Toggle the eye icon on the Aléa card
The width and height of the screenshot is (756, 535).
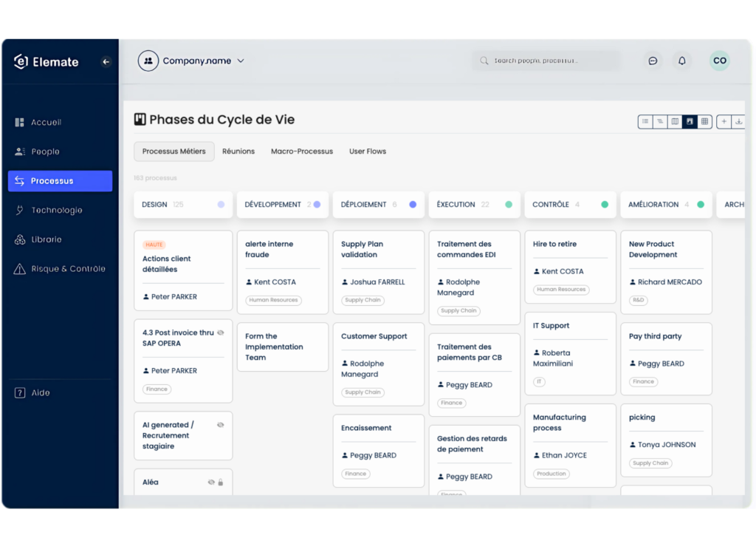coord(211,482)
